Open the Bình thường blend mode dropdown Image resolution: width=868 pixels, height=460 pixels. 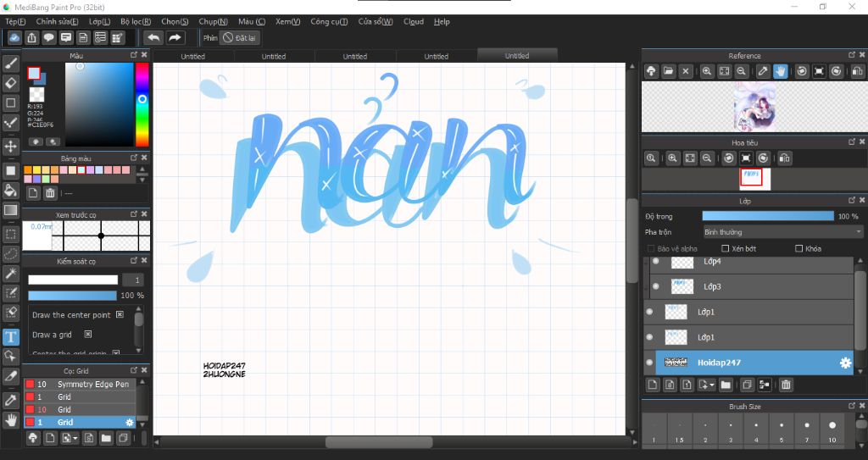[x=782, y=232]
